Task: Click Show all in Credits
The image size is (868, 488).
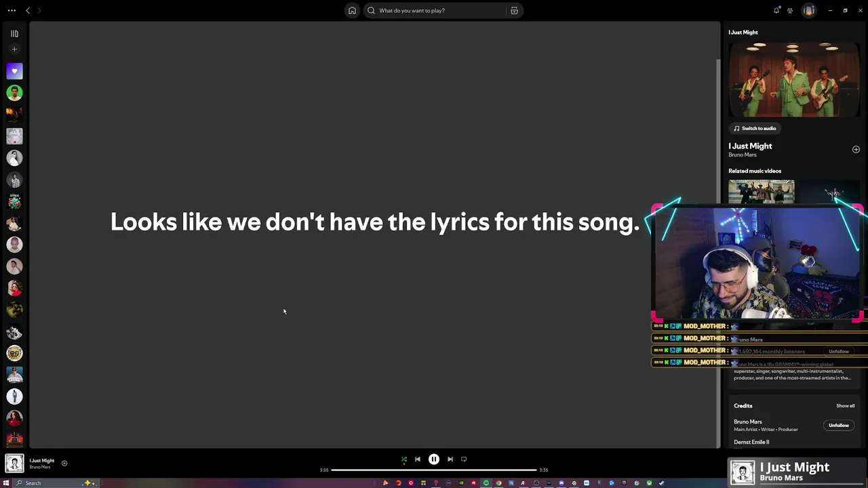Action: coord(845,406)
